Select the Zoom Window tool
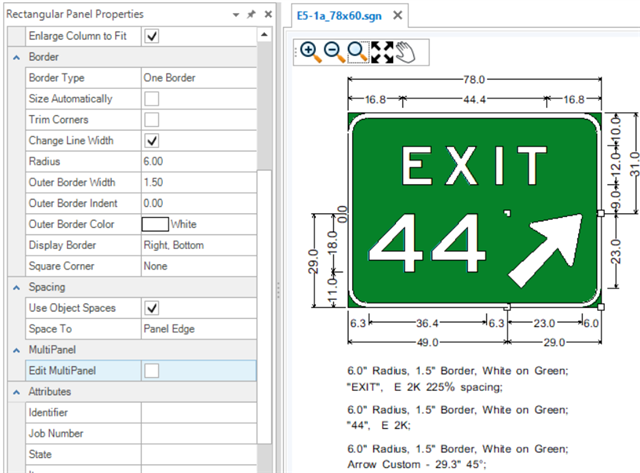This screenshot has width=640, height=473. (358, 52)
